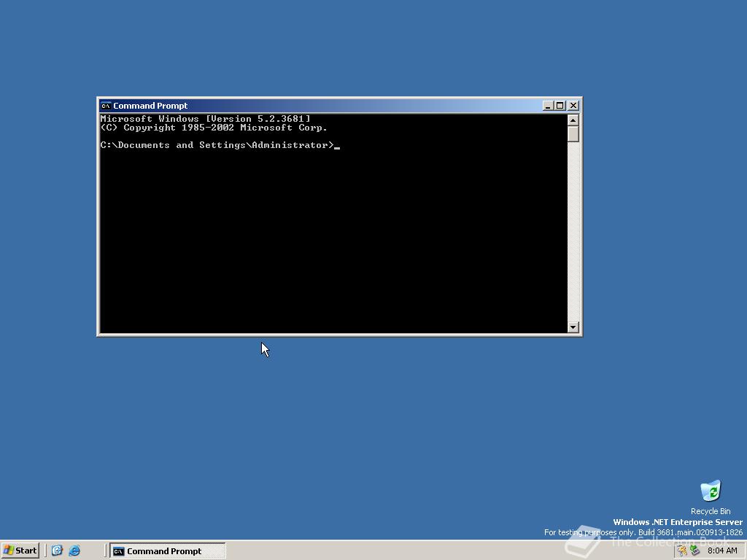The height and width of the screenshot is (560, 747).
Task: Open the Start menu
Action: [x=20, y=551]
